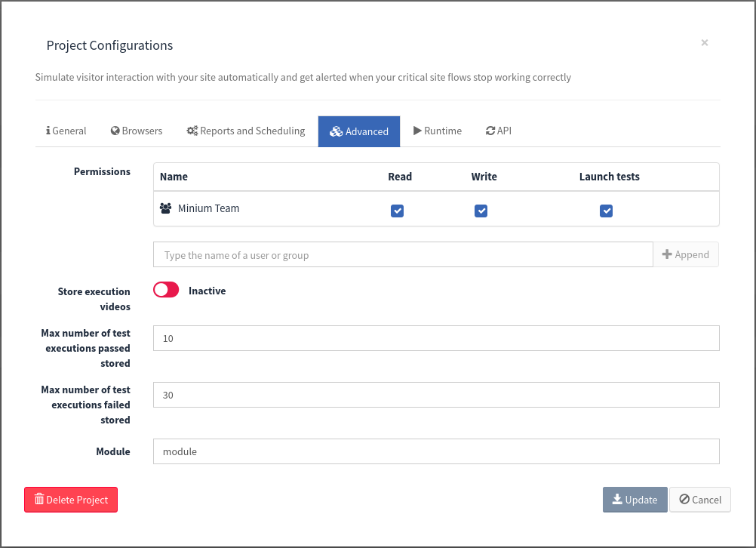
Task: Click the Minium Team name text
Action: pyautogui.click(x=209, y=208)
